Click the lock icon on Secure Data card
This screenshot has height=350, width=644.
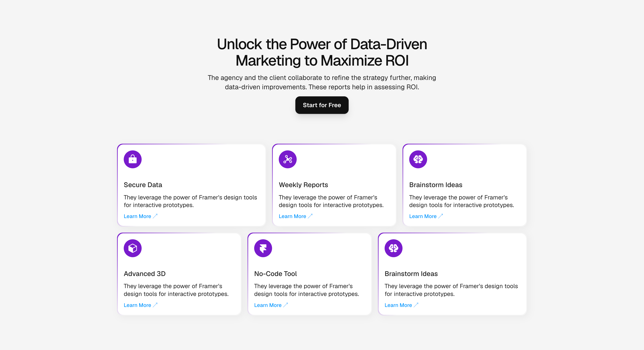click(132, 159)
